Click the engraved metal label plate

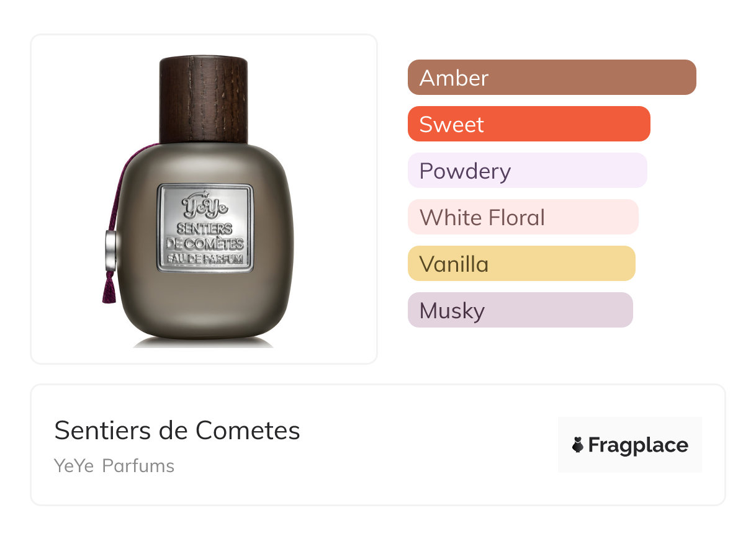pos(205,228)
